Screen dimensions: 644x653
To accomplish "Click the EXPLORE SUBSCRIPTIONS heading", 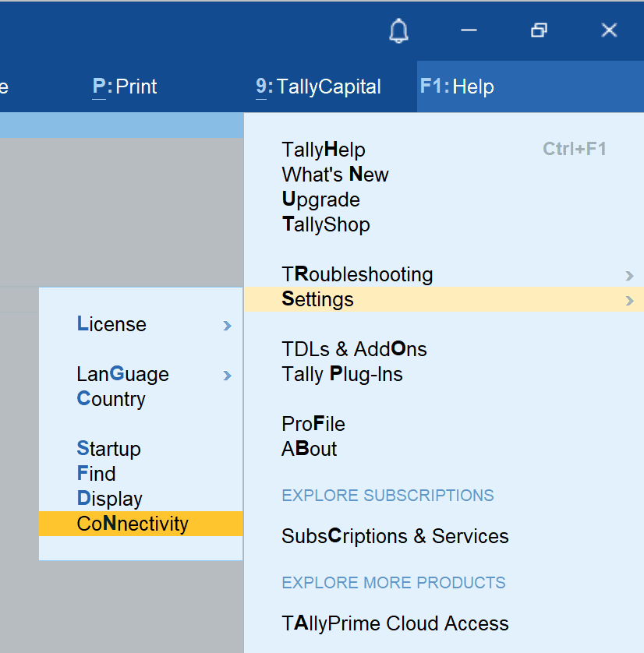I will pos(387,495).
